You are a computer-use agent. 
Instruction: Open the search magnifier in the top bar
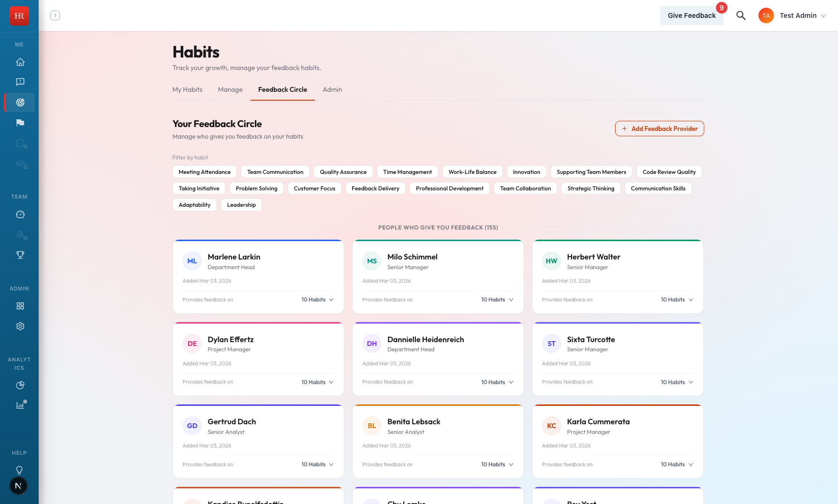pyautogui.click(x=740, y=15)
